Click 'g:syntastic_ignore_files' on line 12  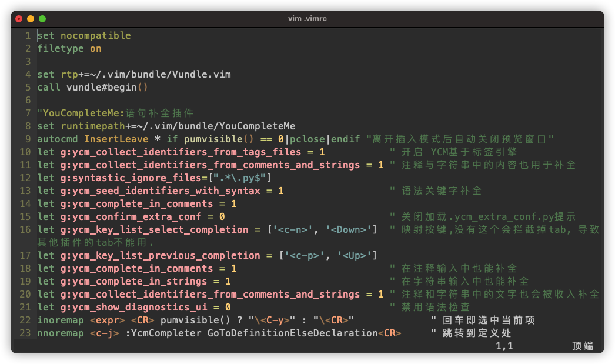(131, 178)
